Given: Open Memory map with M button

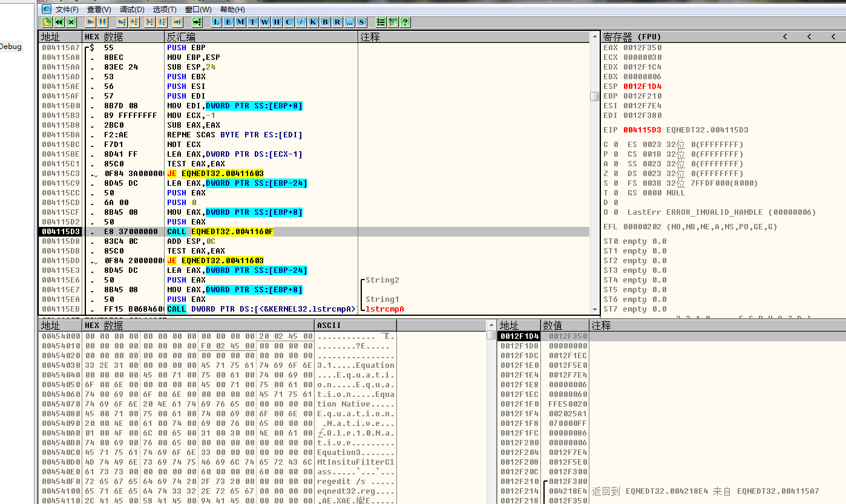Looking at the screenshot, I should 240,22.
